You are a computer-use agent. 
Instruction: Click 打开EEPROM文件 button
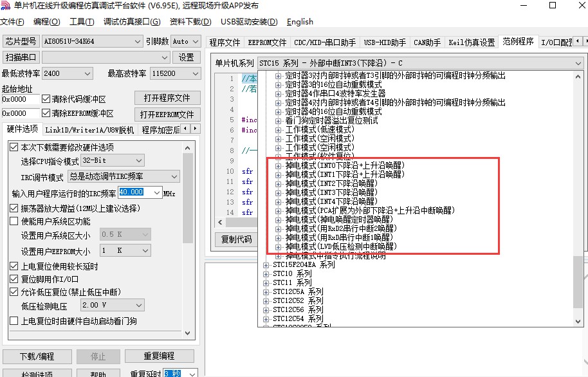tap(167, 115)
